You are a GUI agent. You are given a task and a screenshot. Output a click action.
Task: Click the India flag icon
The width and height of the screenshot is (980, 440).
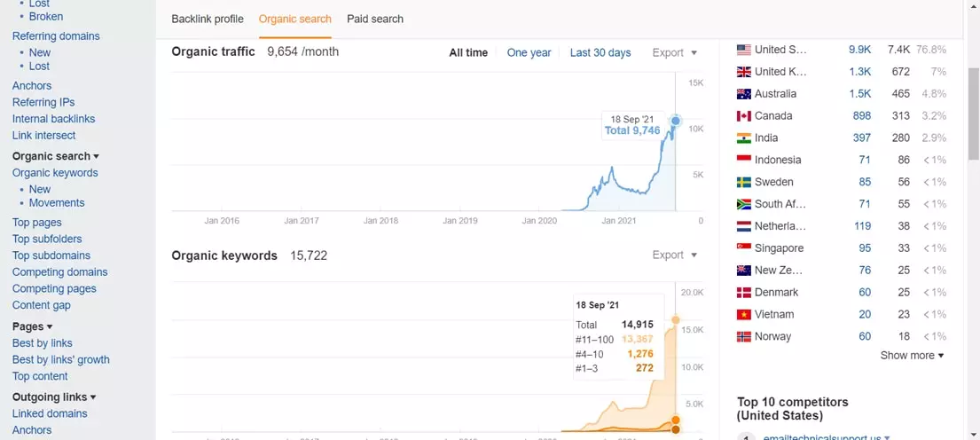[743, 138]
